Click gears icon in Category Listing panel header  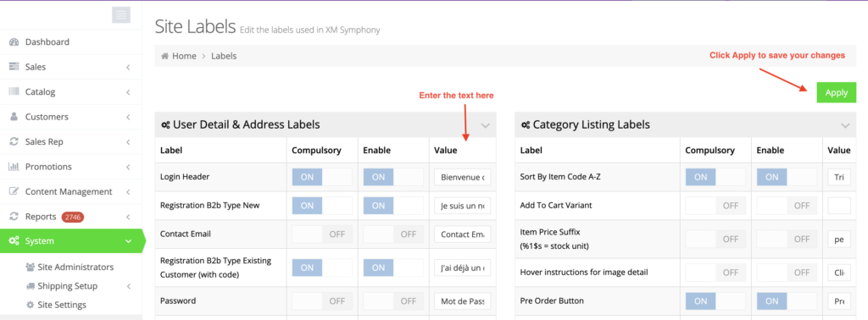526,125
